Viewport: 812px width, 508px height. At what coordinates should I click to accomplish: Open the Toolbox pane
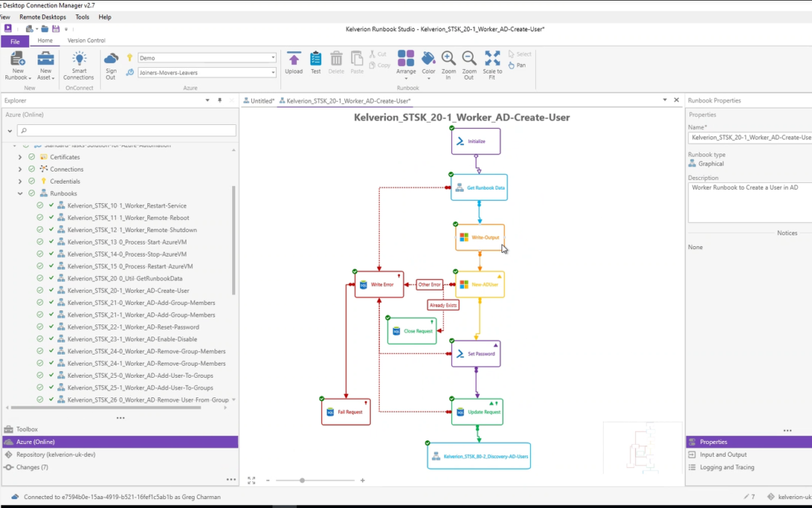[x=120, y=429]
